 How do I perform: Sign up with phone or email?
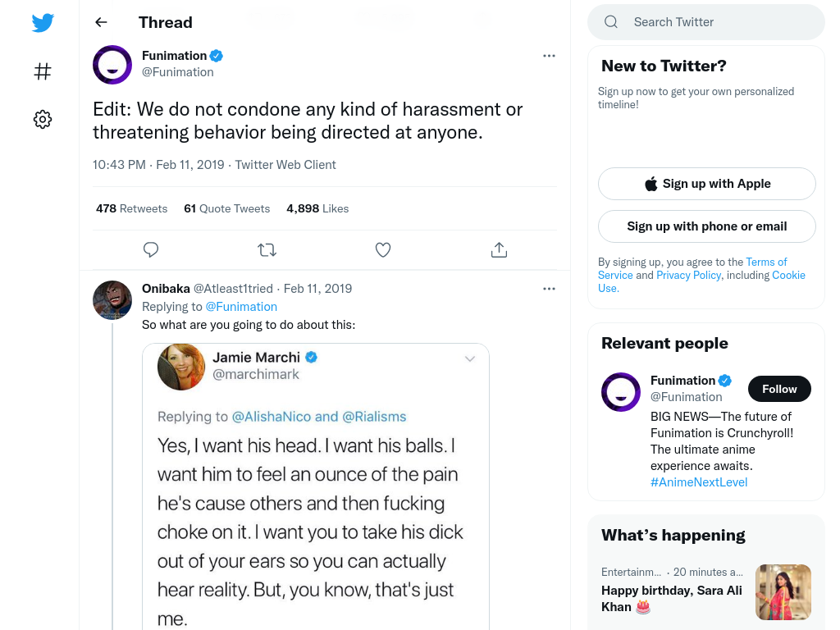706,226
